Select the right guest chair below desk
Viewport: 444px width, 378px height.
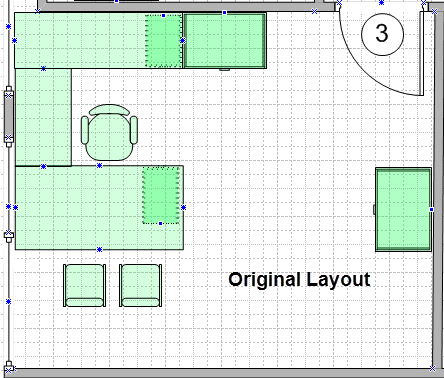point(141,285)
